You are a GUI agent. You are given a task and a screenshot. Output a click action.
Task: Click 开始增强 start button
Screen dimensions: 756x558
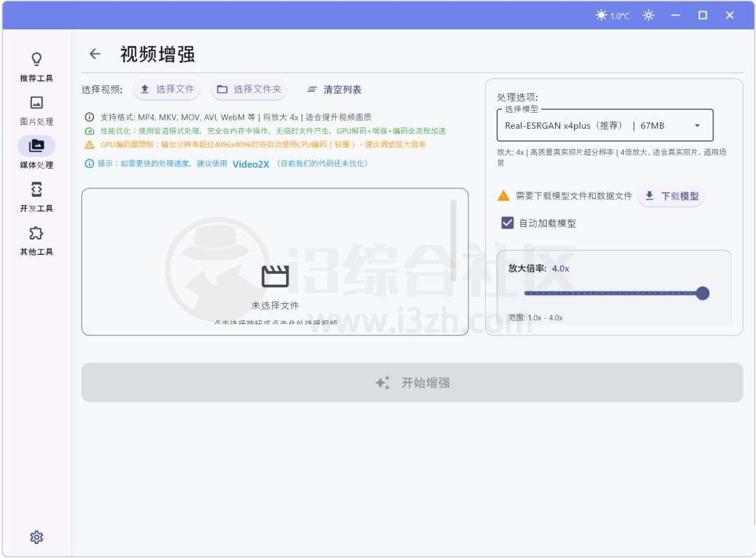(x=412, y=382)
